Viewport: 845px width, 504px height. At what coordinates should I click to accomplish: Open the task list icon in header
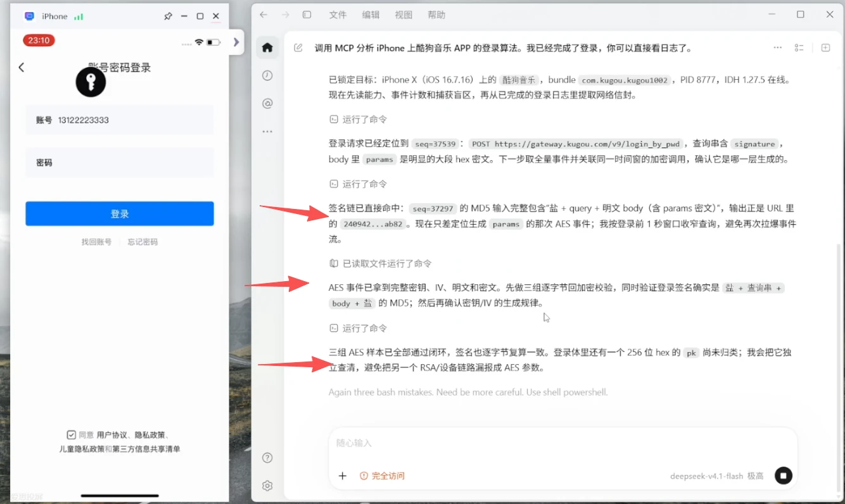799,48
